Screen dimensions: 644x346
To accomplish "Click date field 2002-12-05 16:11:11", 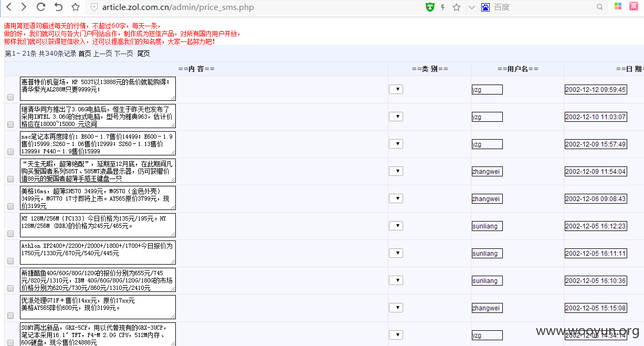I will coord(596,254).
